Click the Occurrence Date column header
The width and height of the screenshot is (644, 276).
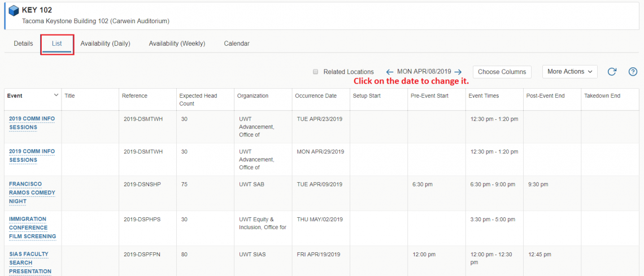tap(315, 96)
